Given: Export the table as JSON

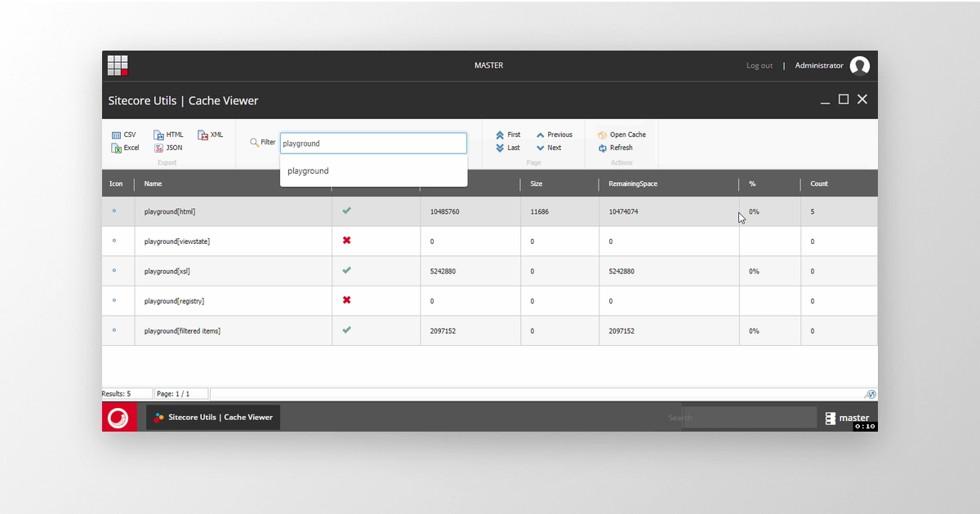Looking at the screenshot, I should tap(168, 148).
